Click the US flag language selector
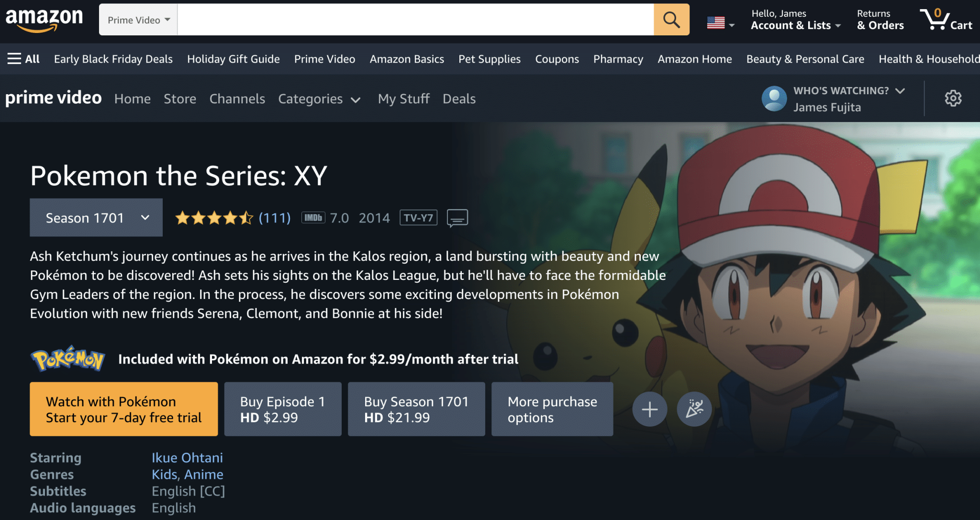Viewport: 980px width, 520px height. pos(717,22)
